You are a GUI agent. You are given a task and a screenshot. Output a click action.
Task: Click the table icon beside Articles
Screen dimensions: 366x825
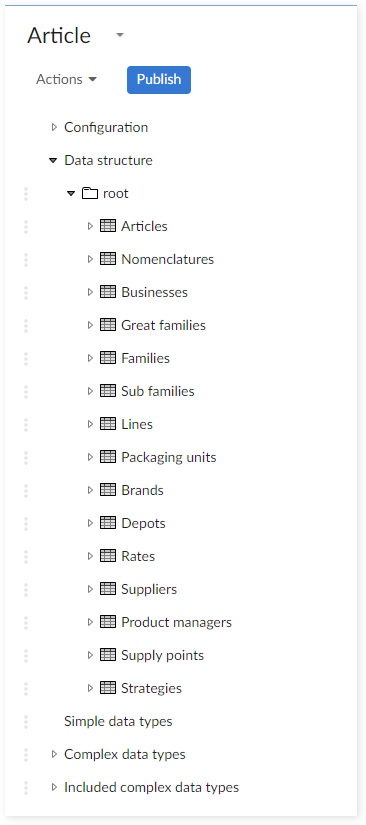pyautogui.click(x=108, y=226)
